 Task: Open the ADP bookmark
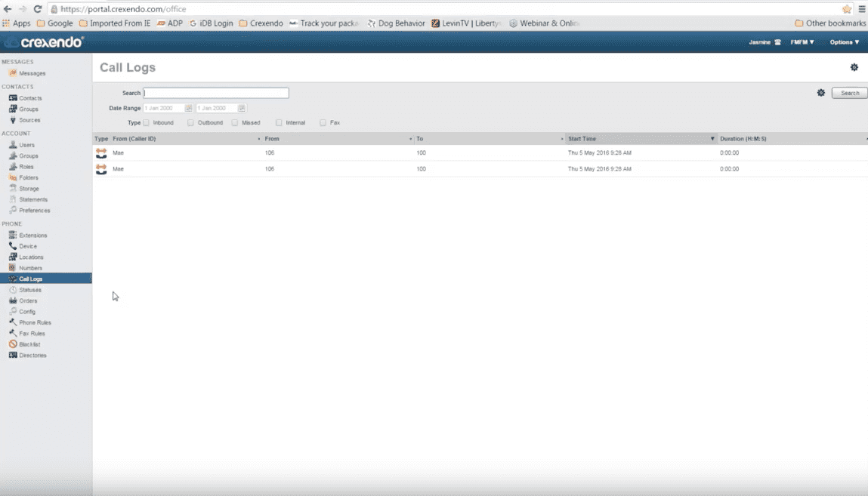coord(169,23)
